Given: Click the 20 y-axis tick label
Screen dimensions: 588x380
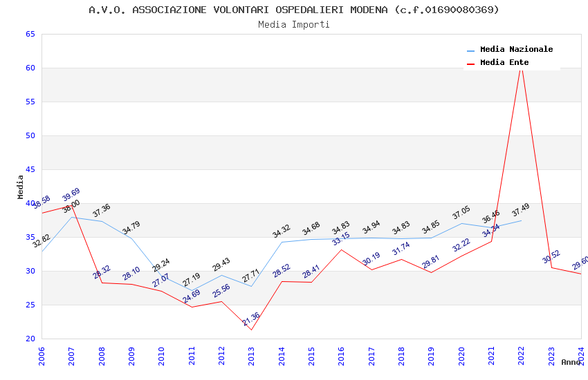Looking at the screenshot, I should (30, 339).
